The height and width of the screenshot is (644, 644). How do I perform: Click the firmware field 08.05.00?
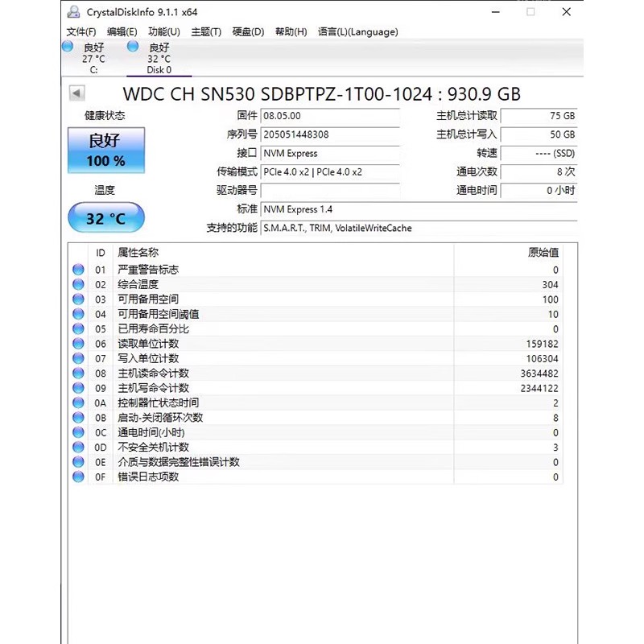tap(330, 116)
